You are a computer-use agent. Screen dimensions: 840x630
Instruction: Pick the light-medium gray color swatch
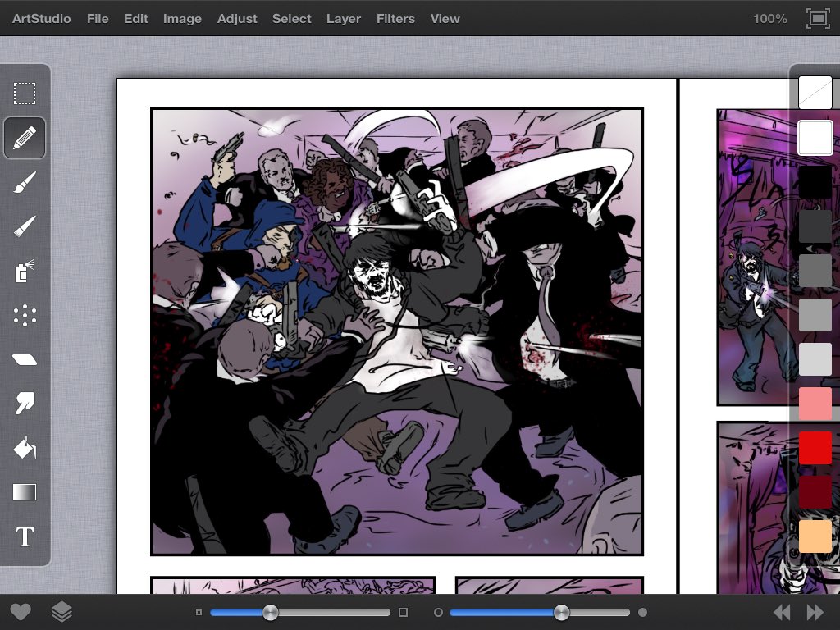[815, 315]
